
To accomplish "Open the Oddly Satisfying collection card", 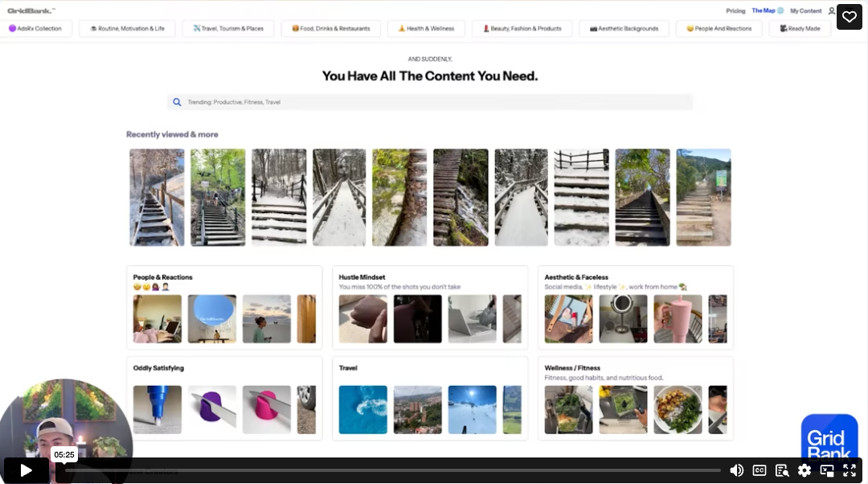I will (224, 399).
